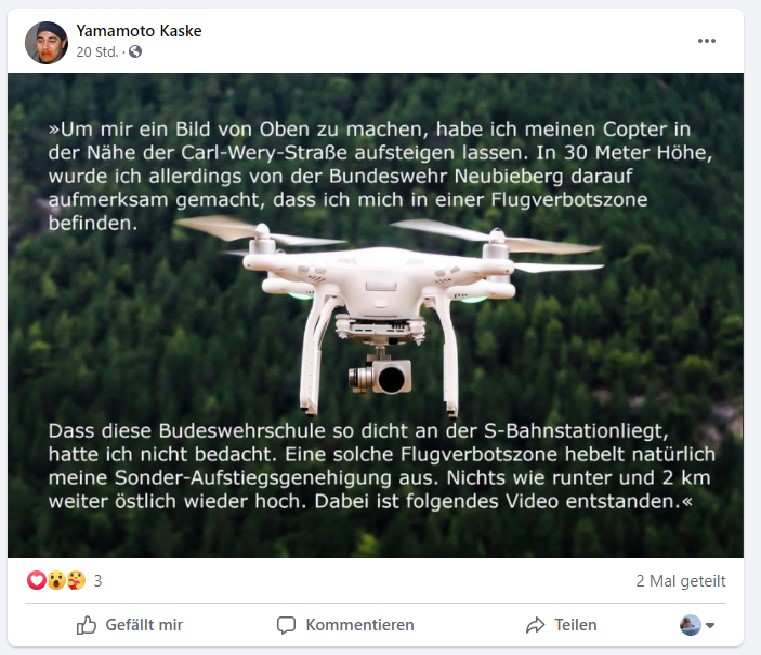Click the care hug reaction icon

(76, 580)
